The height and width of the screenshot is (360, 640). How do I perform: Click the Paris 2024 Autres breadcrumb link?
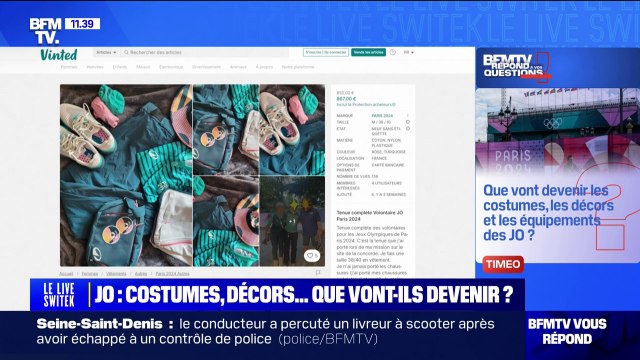(x=172, y=274)
